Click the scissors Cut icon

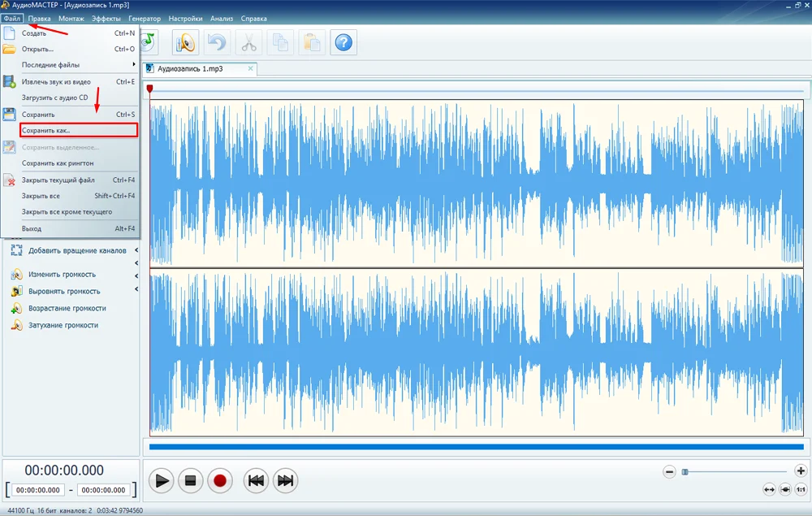(x=248, y=43)
